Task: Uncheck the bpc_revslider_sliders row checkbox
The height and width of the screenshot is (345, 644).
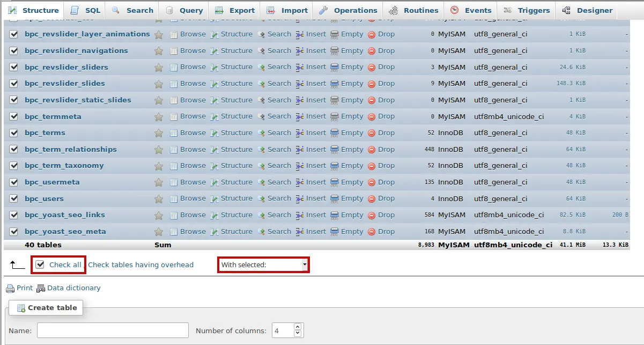Action: pos(14,67)
